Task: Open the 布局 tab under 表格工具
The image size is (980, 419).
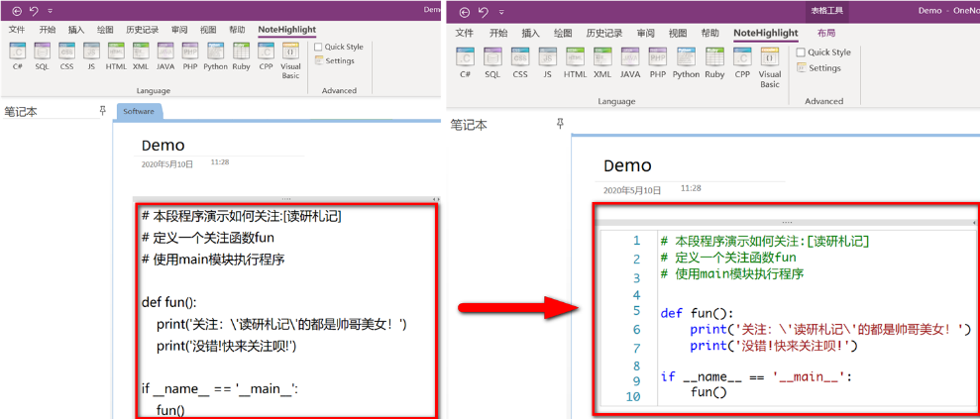Action: [825, 33]
